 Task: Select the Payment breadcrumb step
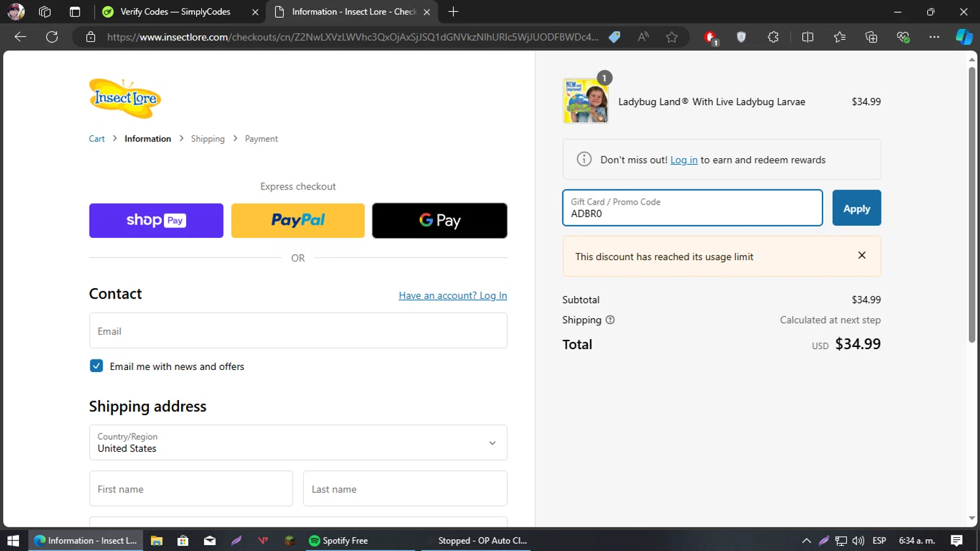pyautogui.click(x=261, y=139)
